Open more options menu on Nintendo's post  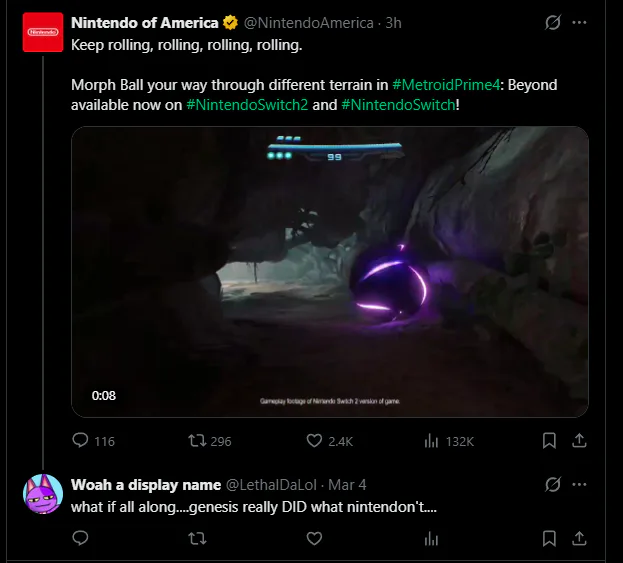click(x=579, y=22)
